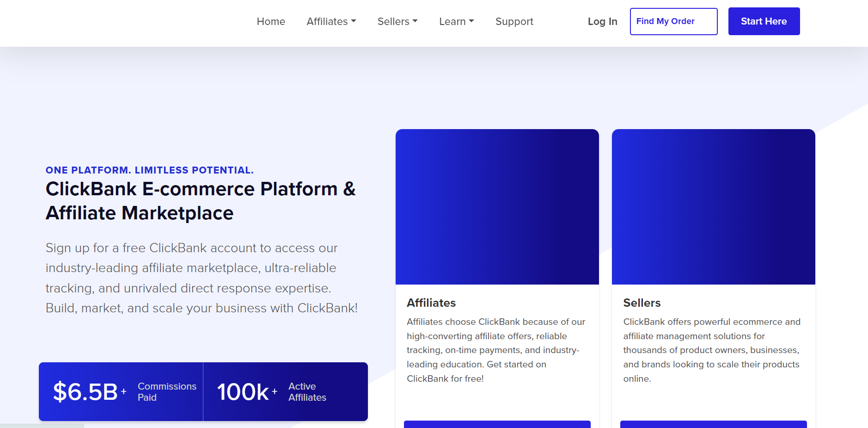The image size is (868, 428).
Task: Expand the Learn dropdown menu
Action: (457, 21)
